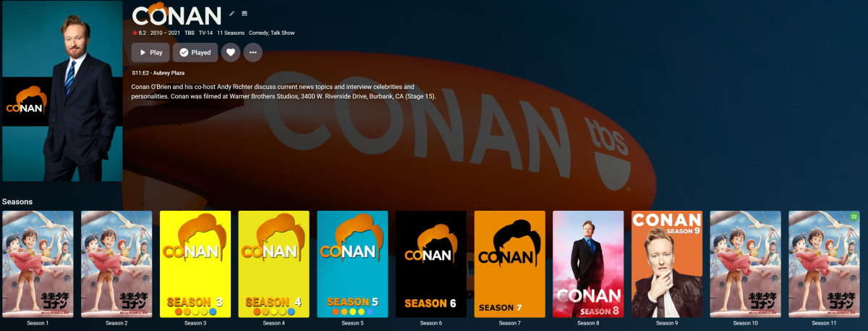
Task: Open the Season 9 portrait poster
Action: click(x=667, y=264)
